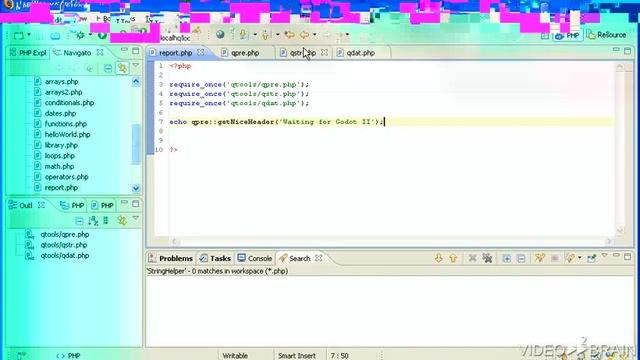Open the New wizard toolbar icon
The height and width of the screenshot is (360, 640).
click(19, 36)
